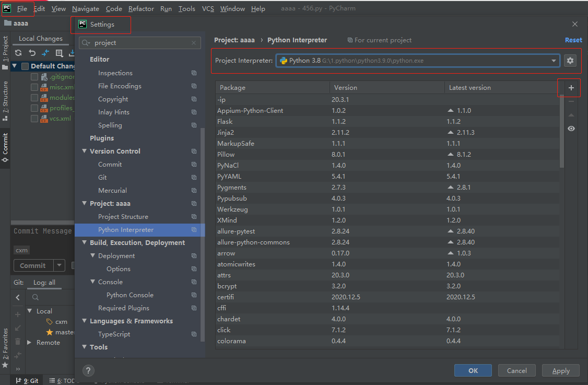This screenshot has height=385, width=588.
Task: Check the profiles file checkbox
Action: [x=34, y=108]
